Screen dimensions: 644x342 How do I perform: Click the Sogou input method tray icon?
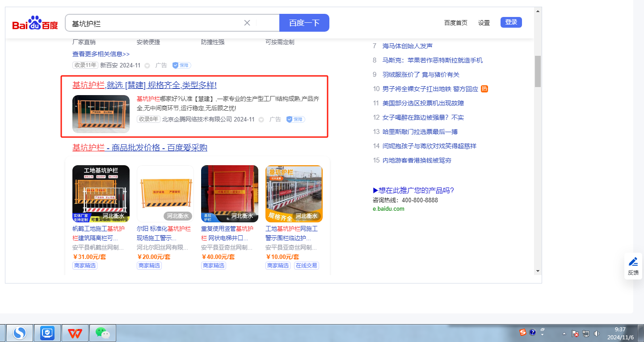(x=522, y=332)
